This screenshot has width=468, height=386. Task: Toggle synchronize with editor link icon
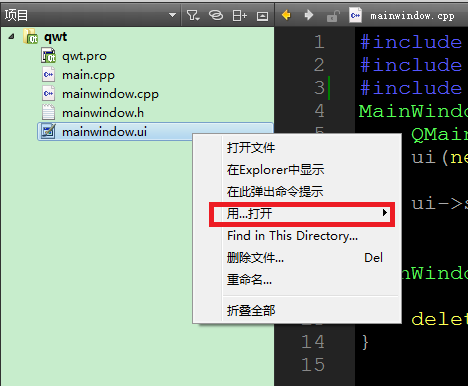click(x=216, y=15)
